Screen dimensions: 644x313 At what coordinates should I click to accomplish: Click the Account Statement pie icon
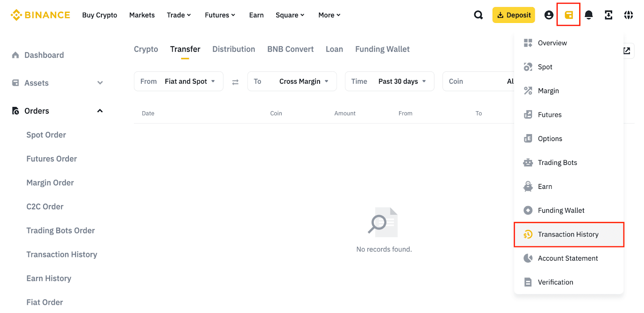(528, 258)
